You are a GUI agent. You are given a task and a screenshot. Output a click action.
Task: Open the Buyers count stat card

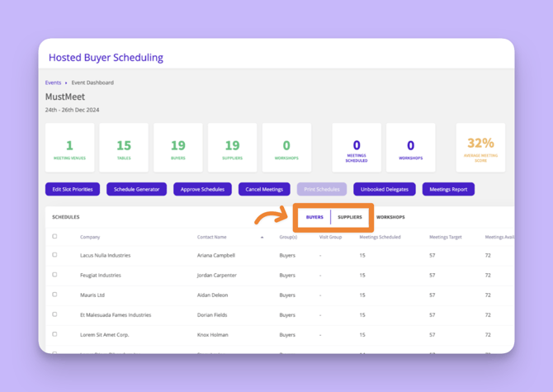[x=178, y=148]
